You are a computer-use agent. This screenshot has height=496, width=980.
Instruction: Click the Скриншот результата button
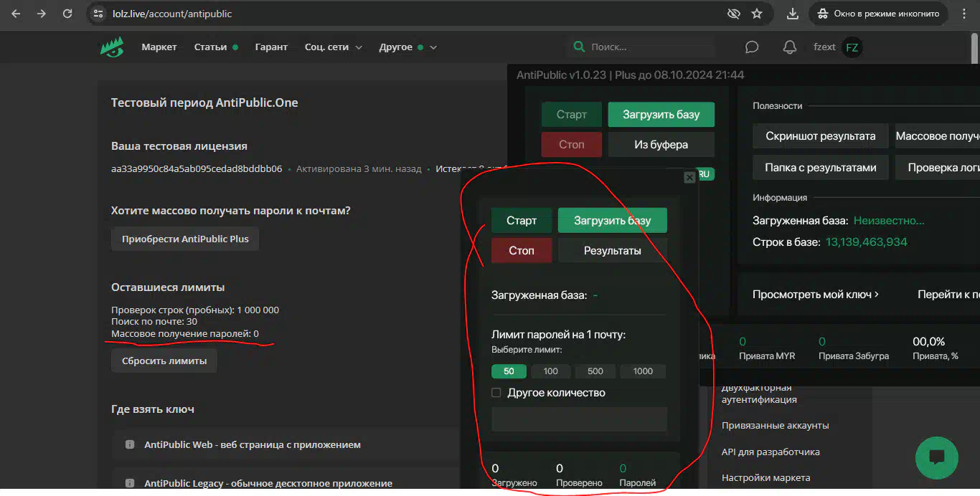coord(820,135)
